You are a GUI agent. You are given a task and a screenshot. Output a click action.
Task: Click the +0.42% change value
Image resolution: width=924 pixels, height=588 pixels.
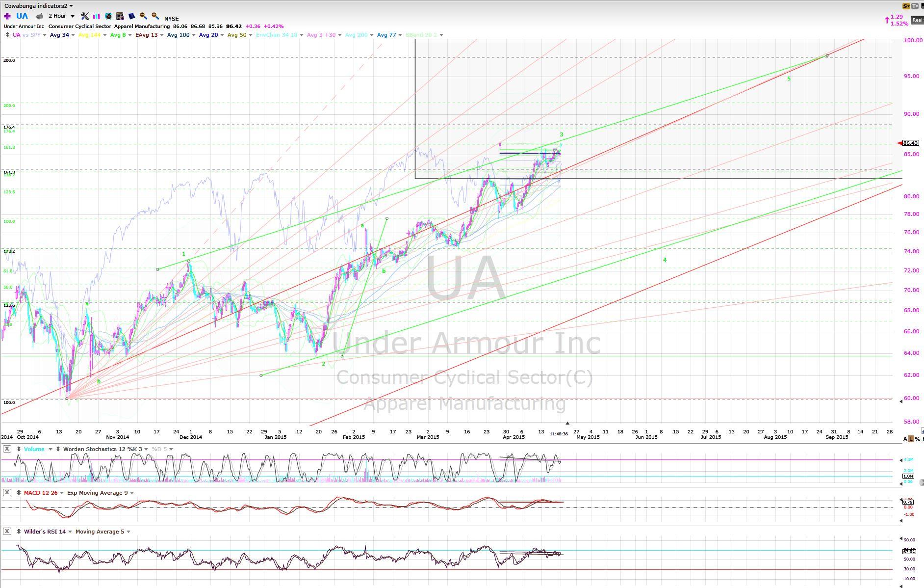[274, 26]
